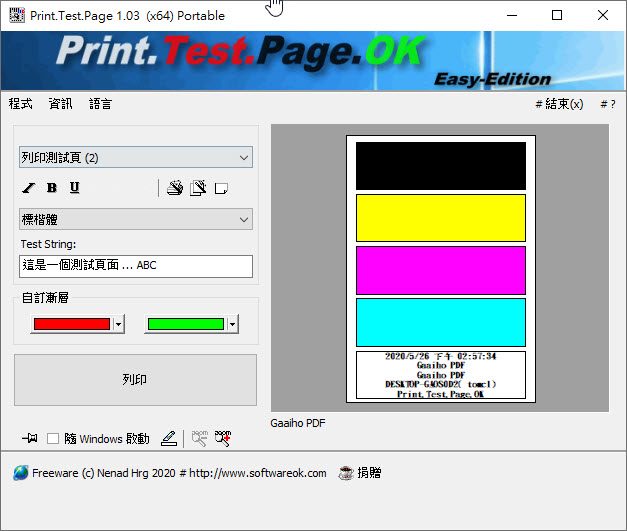
Task: Toggle bold text formatting
Action: pyautogui.click(x=52, y=188)
